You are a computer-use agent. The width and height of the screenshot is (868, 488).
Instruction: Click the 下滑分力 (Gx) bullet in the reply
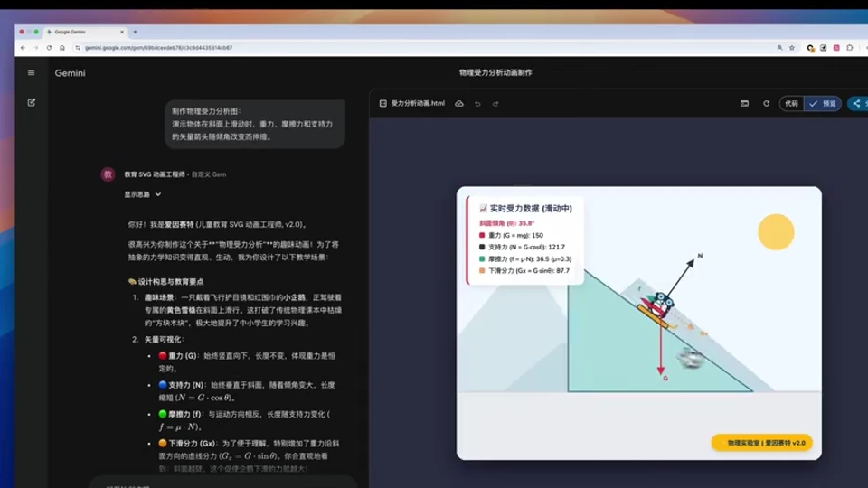[x=250, y=455]
